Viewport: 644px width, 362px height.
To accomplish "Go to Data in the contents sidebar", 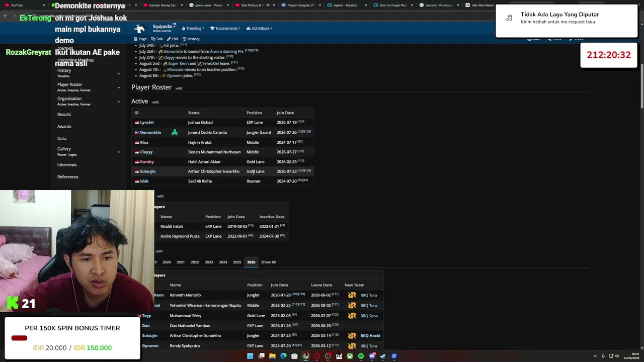I will [62, 139].
